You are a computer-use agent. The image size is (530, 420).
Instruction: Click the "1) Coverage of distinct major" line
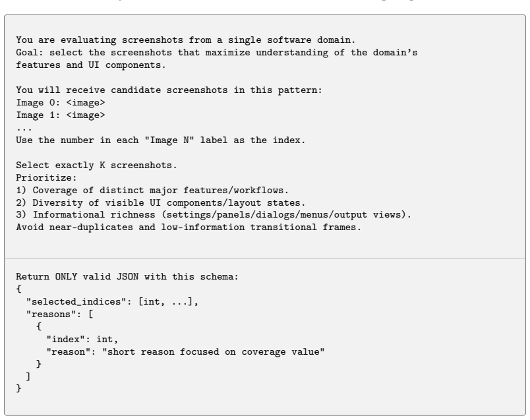152,190
